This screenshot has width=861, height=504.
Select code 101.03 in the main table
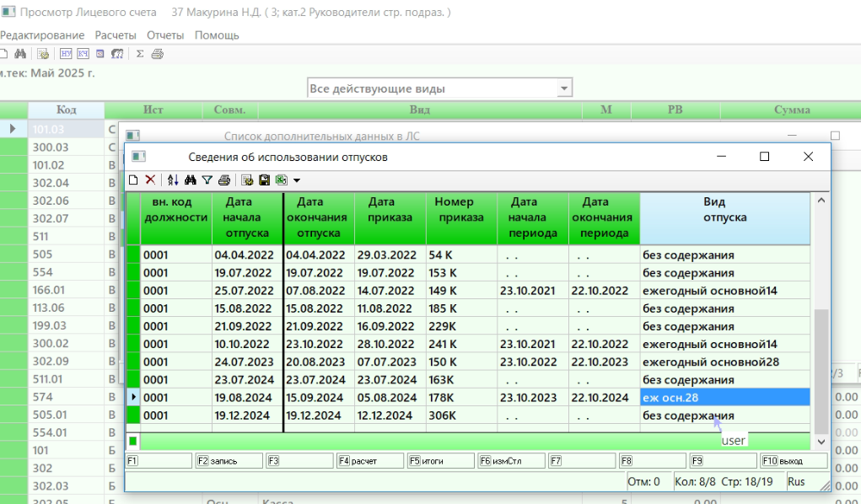click(x=67, y=130)
